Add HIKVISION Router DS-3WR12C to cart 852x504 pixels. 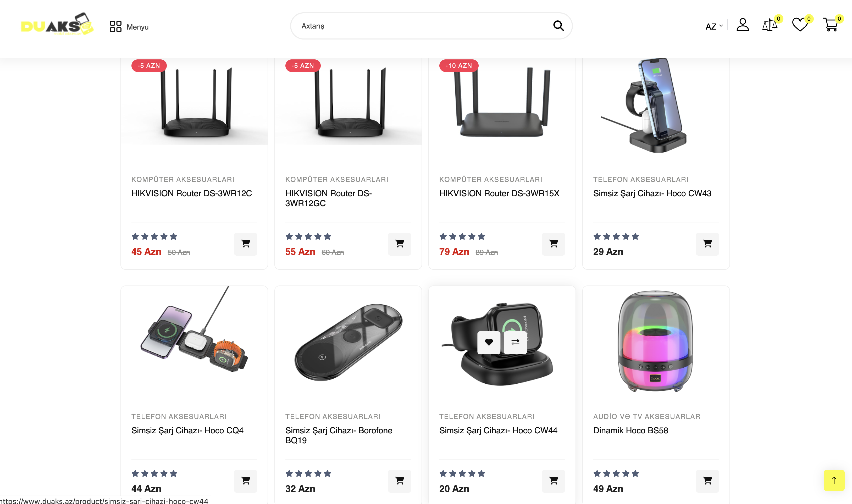click(246, 244)
